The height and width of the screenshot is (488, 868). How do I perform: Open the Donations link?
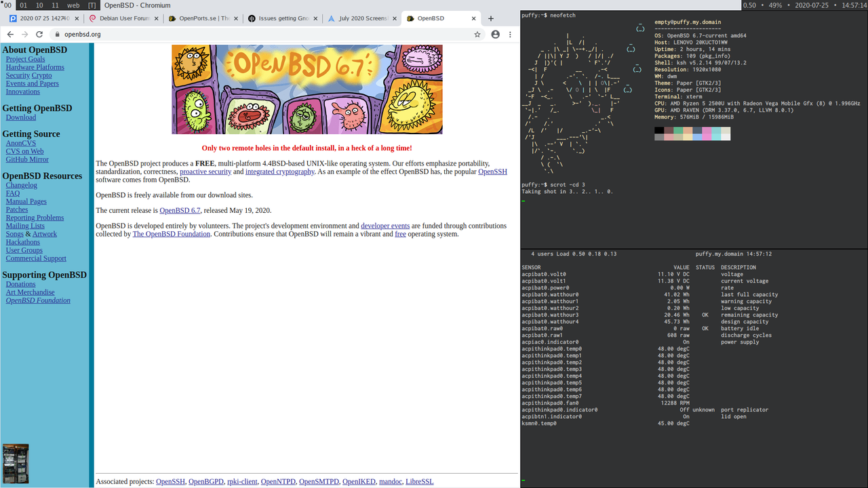coord(21,284)
